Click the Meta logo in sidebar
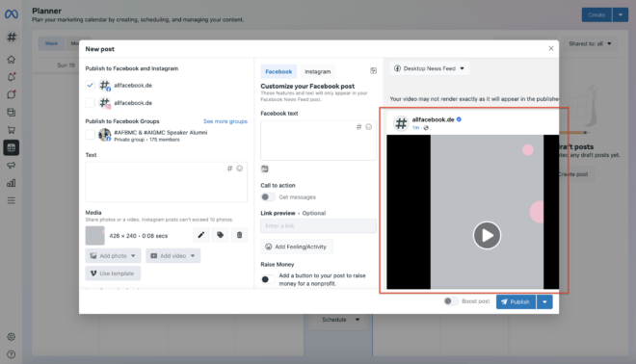Image resolution: width=636 pixels, height=364 pixels. pyautogui.click(x=12, y=14)
